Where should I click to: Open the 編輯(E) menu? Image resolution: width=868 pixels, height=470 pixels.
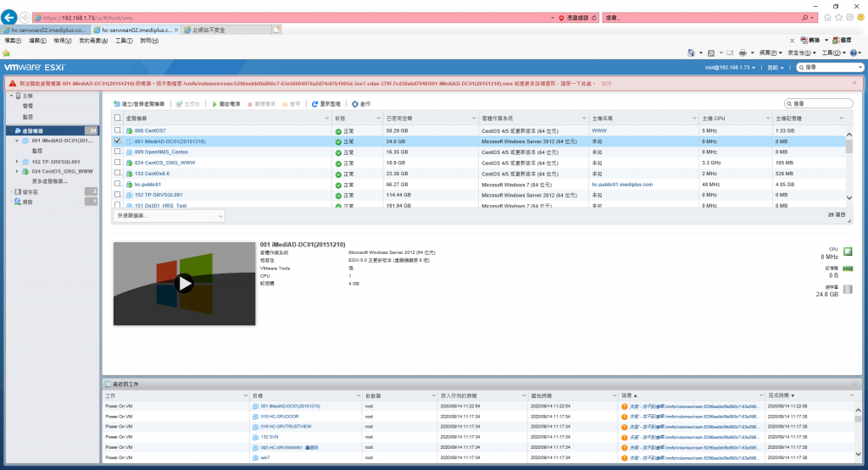37,41
